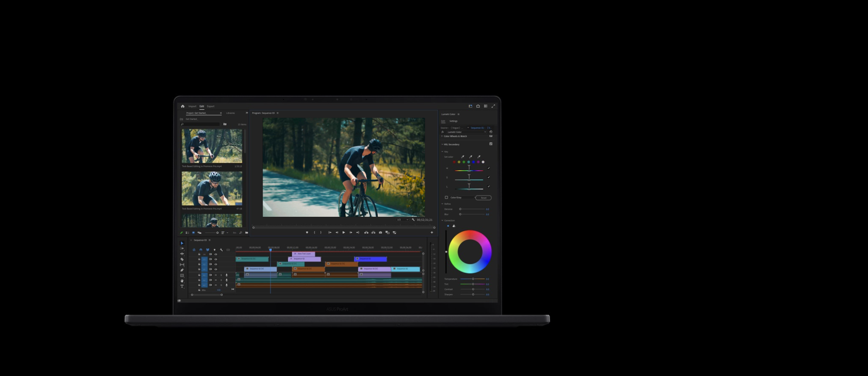Toggle the timeline Snap magnet icon
The image size is (868, 376).
pyautogui.click(x=201, y=250)
